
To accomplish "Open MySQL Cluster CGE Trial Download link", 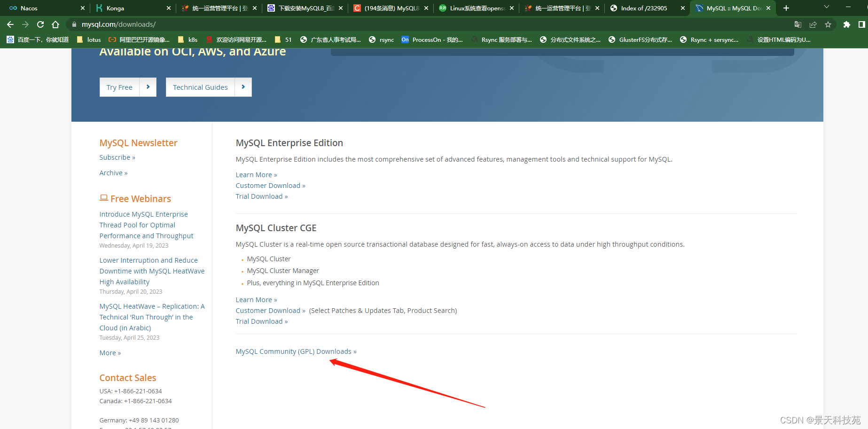I will (262, 321).
